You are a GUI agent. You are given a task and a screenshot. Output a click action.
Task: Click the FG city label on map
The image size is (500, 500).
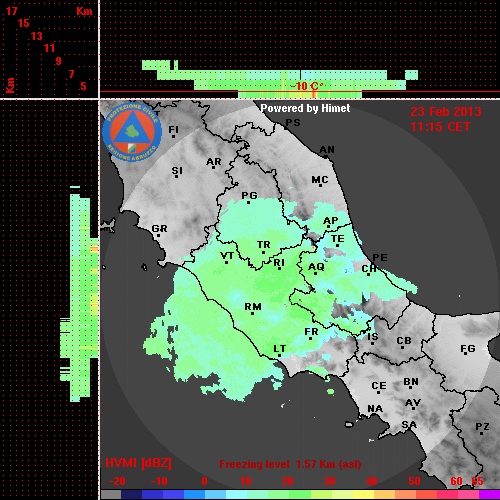[468, 349]
